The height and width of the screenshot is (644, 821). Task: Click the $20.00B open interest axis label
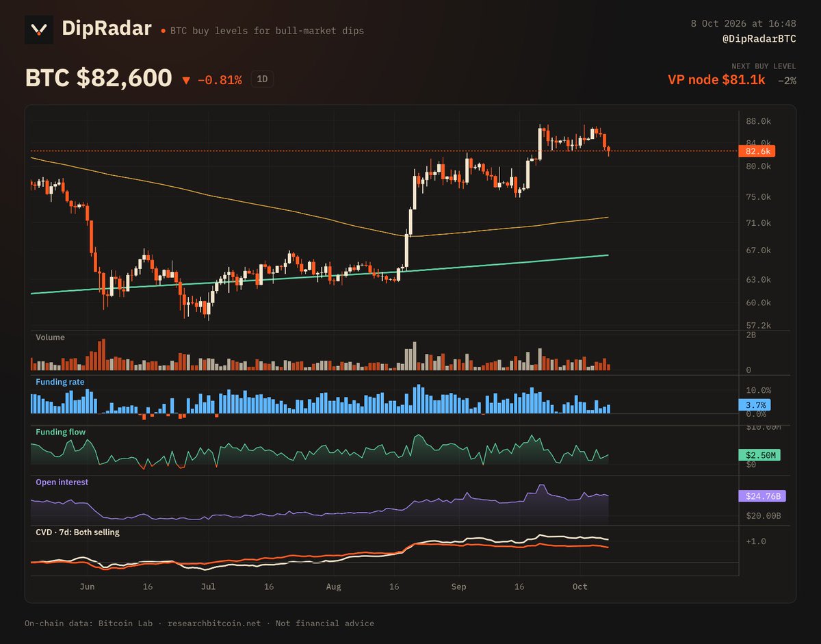[763, 516]
